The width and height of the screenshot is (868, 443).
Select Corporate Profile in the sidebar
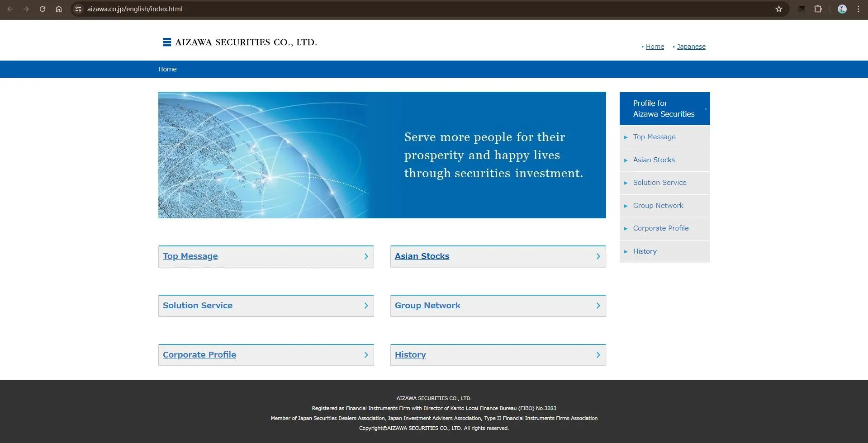coord(665,228)
